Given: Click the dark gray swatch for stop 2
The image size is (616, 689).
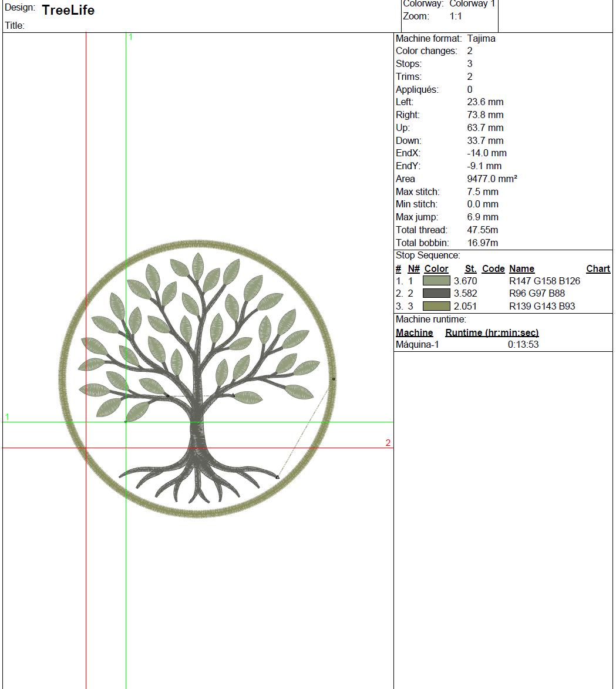Looking at the screenshot, I should coord(436,293).
